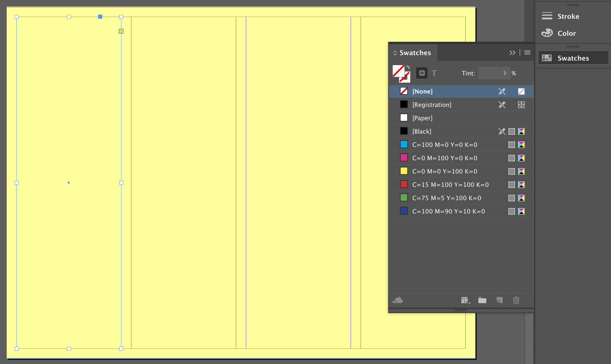This screenshot has width=611, height=364.
Task: Click the Tint percentage dropdown arrow
Action: 504,73
